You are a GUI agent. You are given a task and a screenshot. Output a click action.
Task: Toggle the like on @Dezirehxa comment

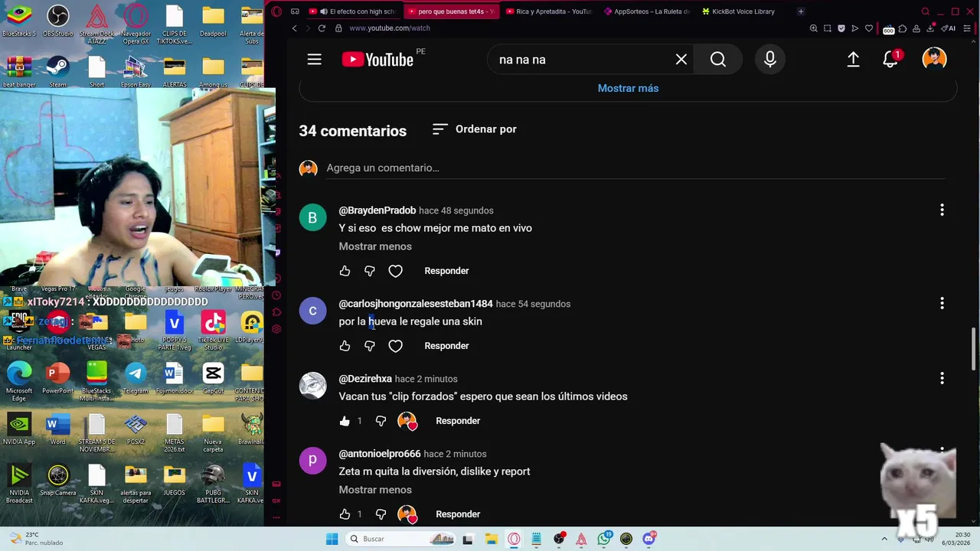(345, 421)
